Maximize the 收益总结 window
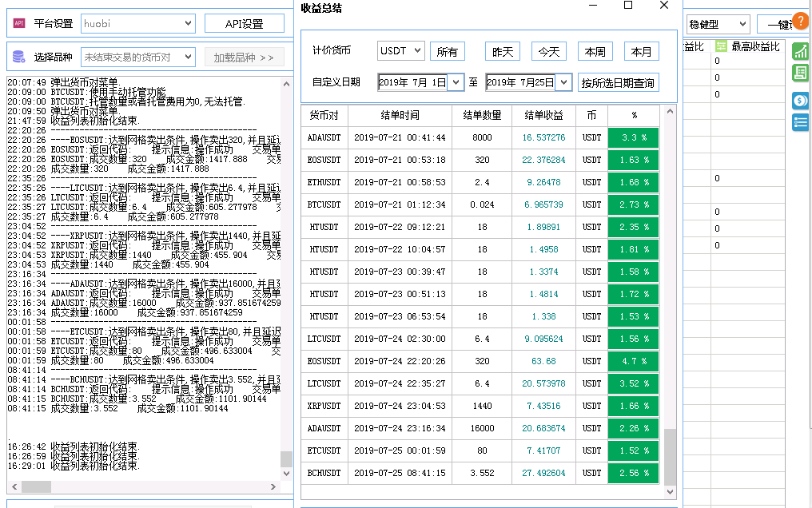812x508 pixels. pyautogui.click(x=628, y=5)
